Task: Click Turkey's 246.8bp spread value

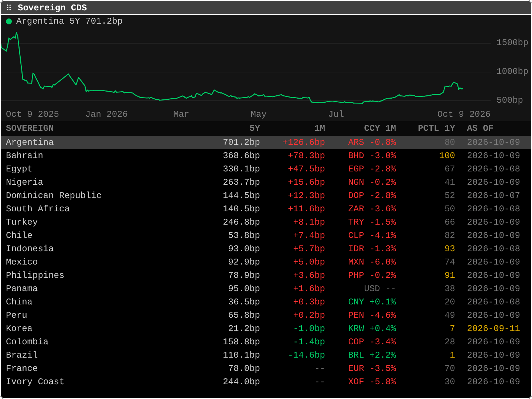Action: [x=241, y=222]
